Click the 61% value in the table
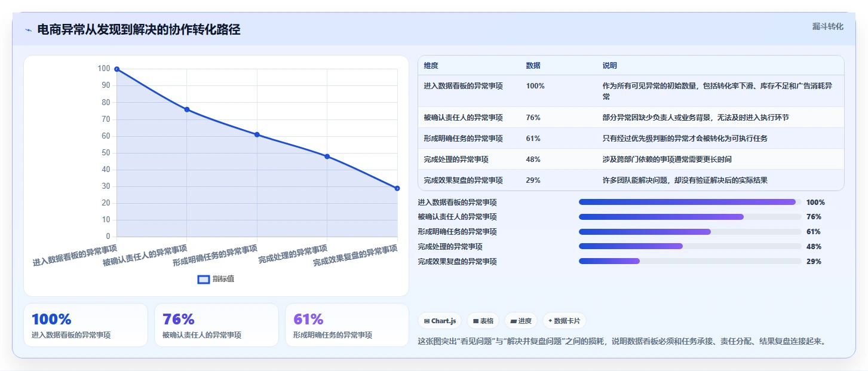The image size is (868, 371). (533, 139)
